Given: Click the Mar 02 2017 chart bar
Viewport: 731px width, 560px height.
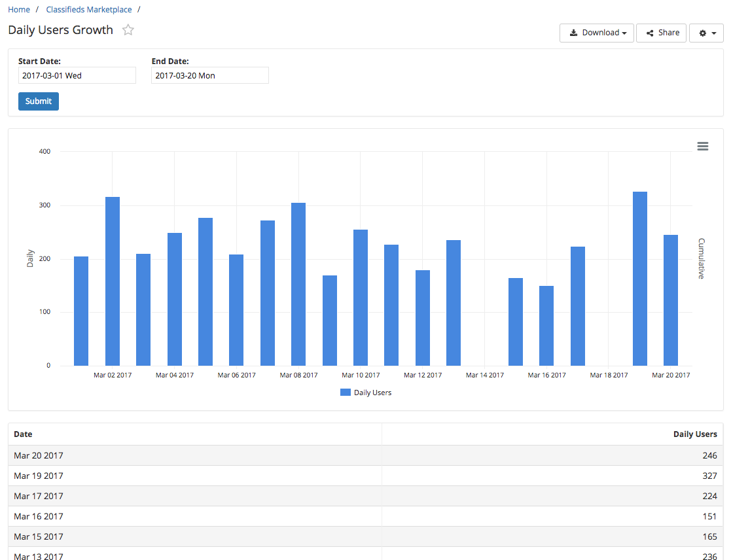Looking at the screenshot, I should (x=113, y=281).
